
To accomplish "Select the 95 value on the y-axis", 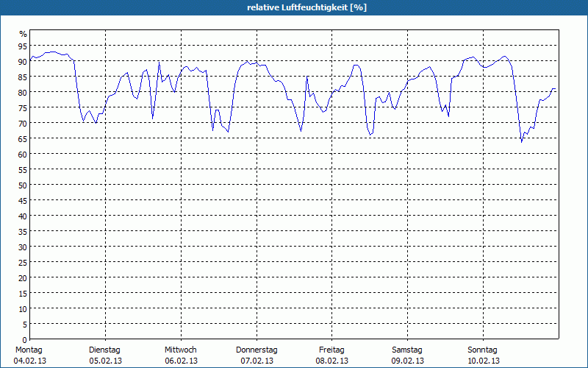I will [x=23, y=46].
